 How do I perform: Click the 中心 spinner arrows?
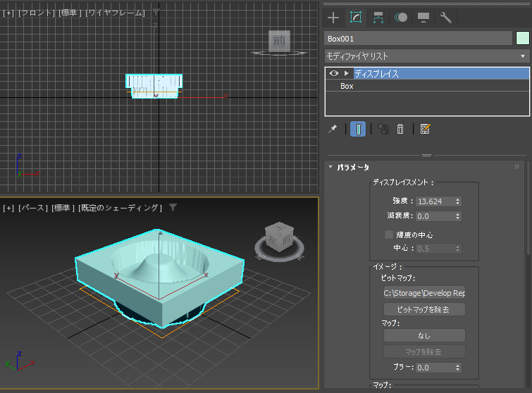point(458,249)
